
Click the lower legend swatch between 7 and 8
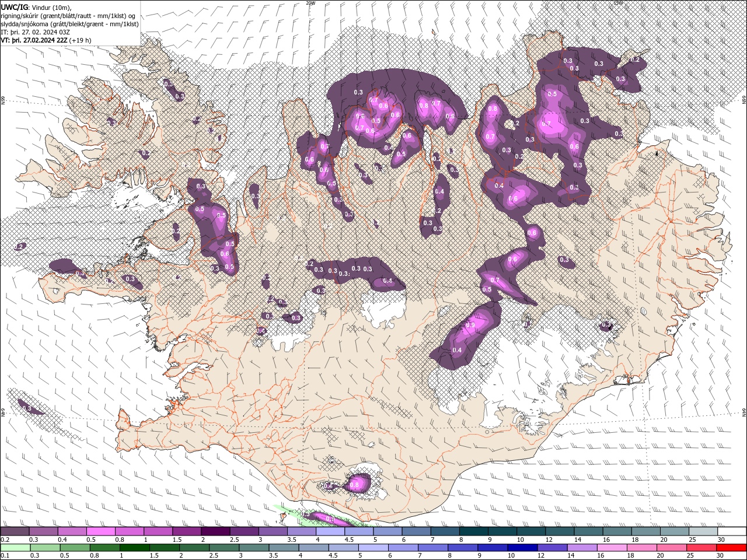433,547
